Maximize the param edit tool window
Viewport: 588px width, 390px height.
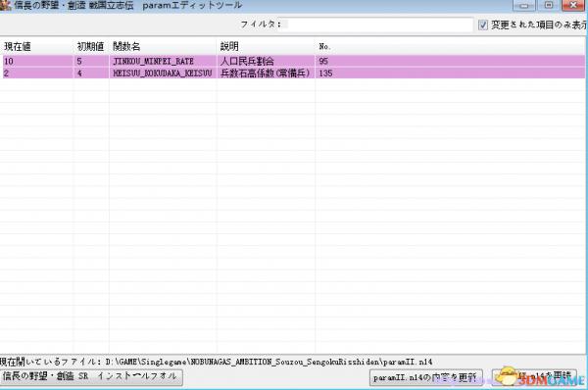point(549,5)
